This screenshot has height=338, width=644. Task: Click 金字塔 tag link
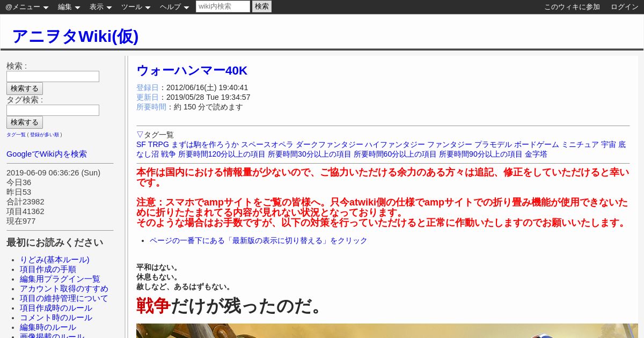[x=536, y=154]
